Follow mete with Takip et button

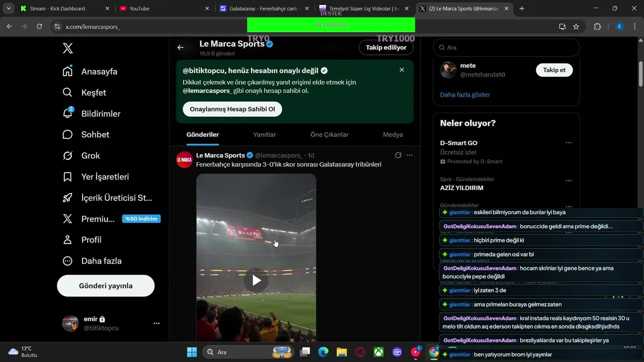pyautogui.click(x=554, y=70)
